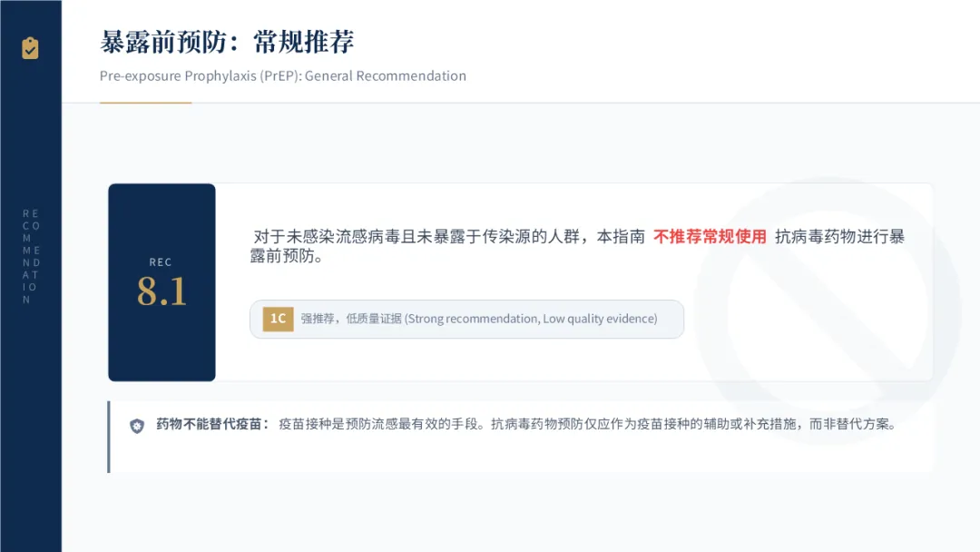980x552 pixels.
Task: Click the gold underline beneath the subtitle
Action: 145,103
